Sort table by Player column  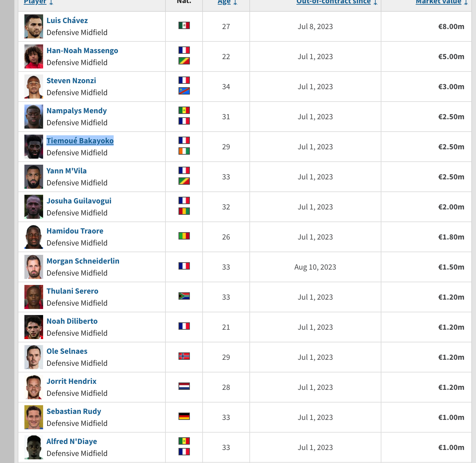tap(35, 2)
